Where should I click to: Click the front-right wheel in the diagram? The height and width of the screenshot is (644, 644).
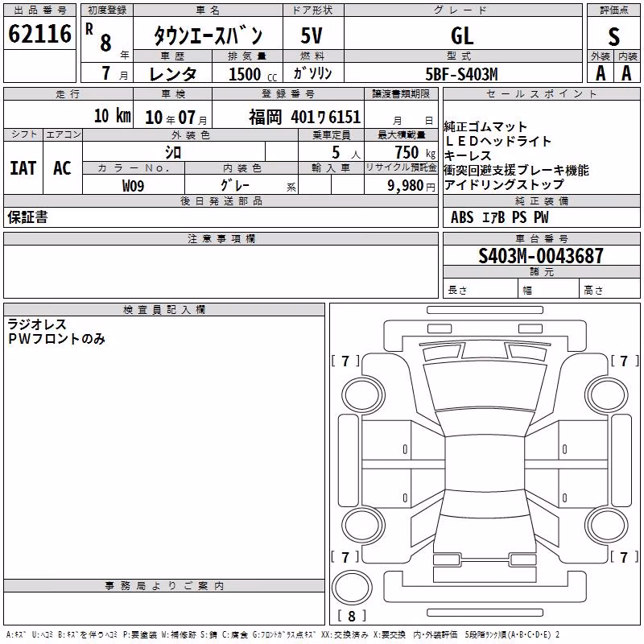pos(607,395)
